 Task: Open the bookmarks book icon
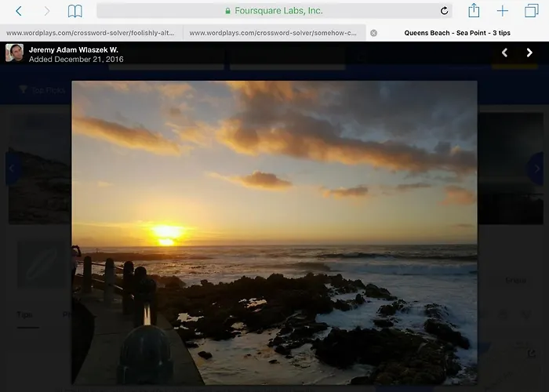tap(75, 11)
